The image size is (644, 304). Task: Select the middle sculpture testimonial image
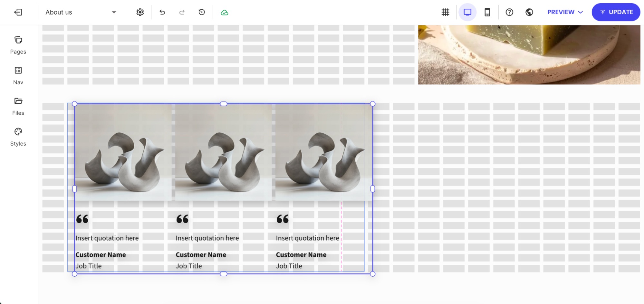point(223,152)
